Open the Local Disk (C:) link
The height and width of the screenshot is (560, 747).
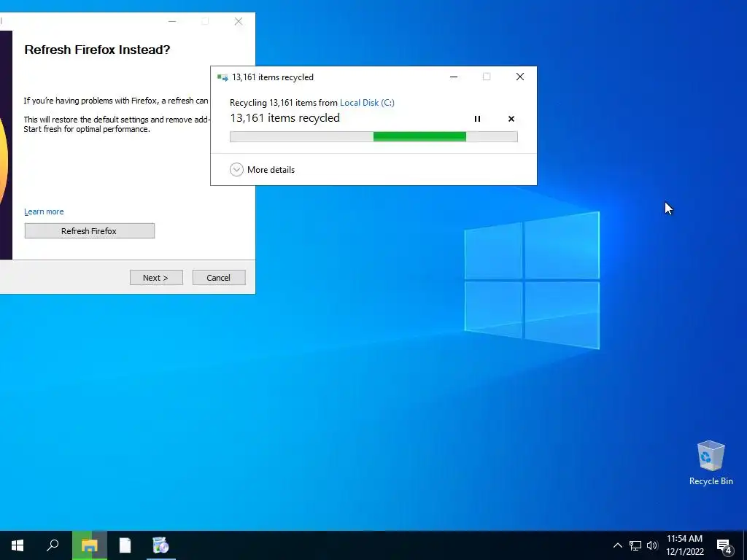[367, 102]
